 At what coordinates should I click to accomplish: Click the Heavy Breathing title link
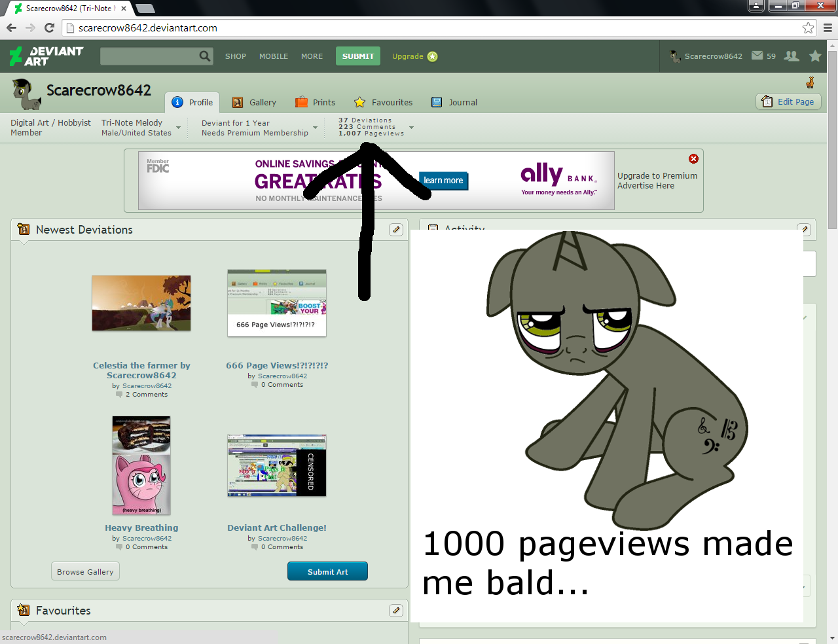141,528
